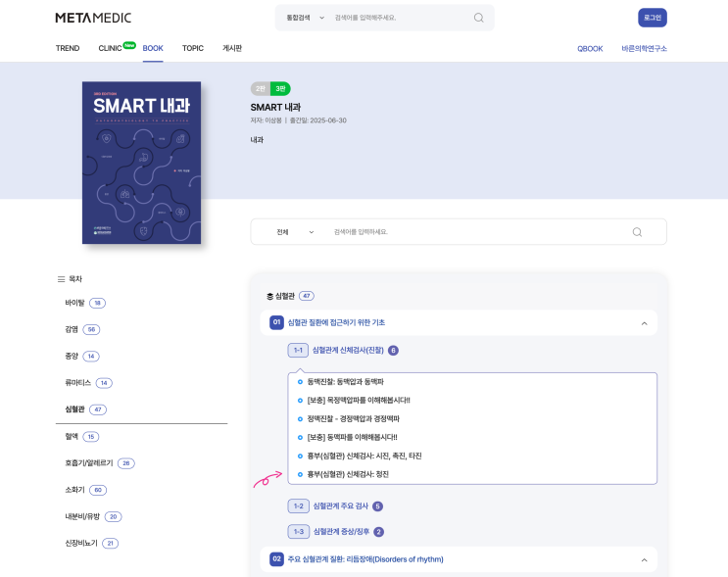The width and height of the screenshot is (728, 577).
Task: Click the SMART 내과 book cover thumbnail
Action: click(142, 163)
